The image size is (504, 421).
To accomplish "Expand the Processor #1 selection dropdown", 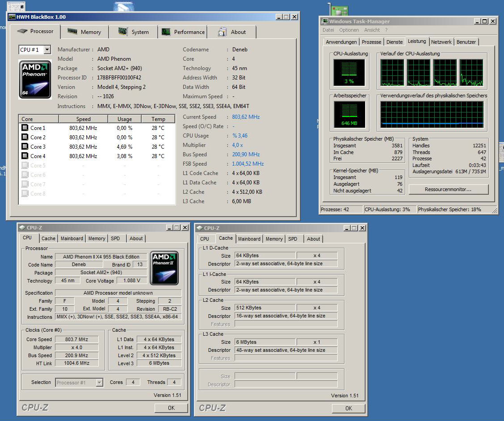I will coord(99,383).
